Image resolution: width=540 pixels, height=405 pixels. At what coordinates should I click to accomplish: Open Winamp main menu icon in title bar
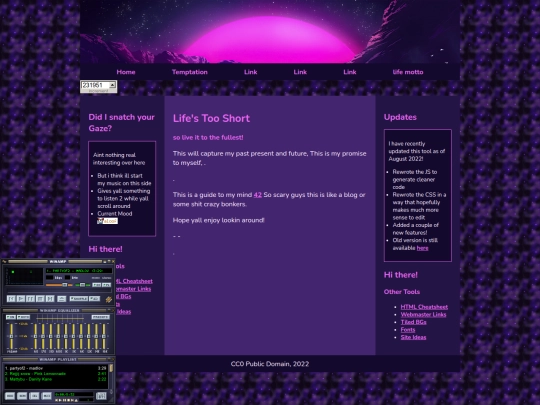(x=3, y=261)
